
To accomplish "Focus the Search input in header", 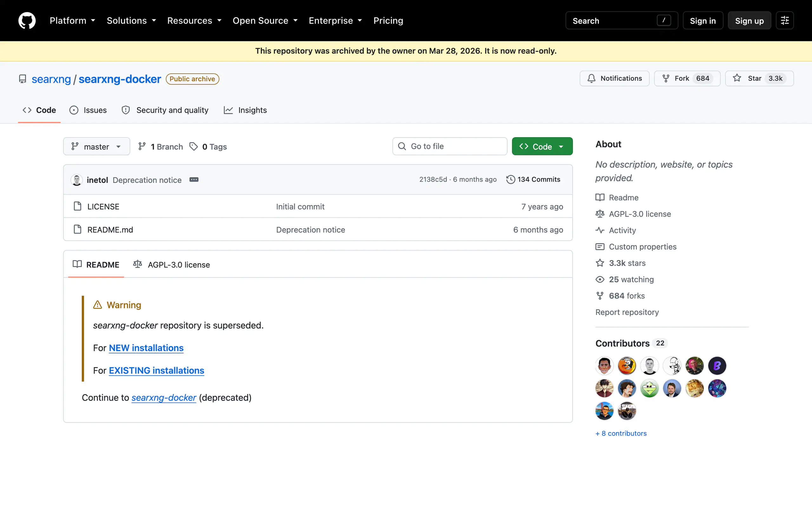I will coord(621,21).
